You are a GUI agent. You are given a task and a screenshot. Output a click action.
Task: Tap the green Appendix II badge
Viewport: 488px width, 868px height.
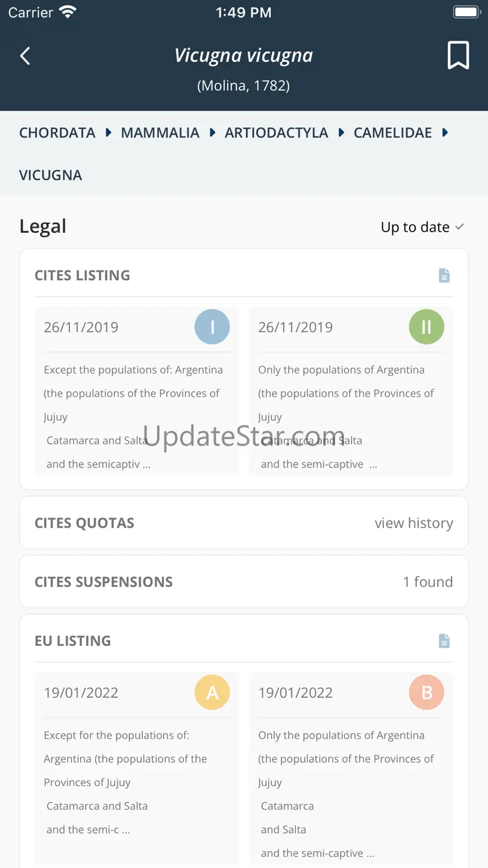click(427, 327)
